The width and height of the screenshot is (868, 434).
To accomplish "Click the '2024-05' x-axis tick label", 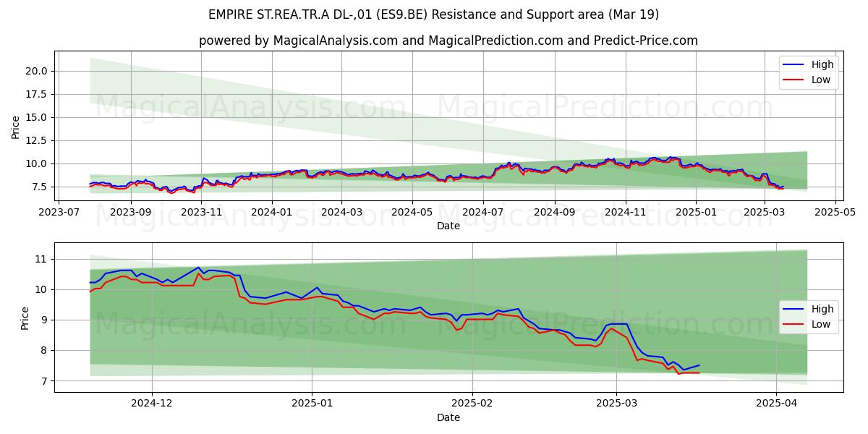I will [x=412, y=213].
